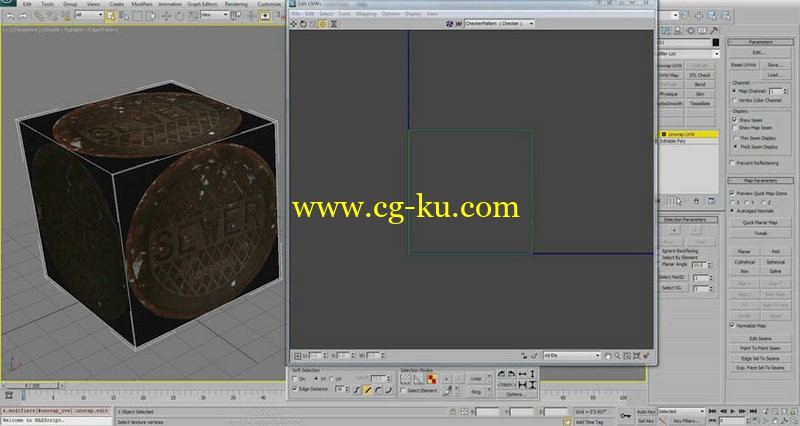
Task: Click the Redo icon in main toolbar
Action: (x=22, y=16)
